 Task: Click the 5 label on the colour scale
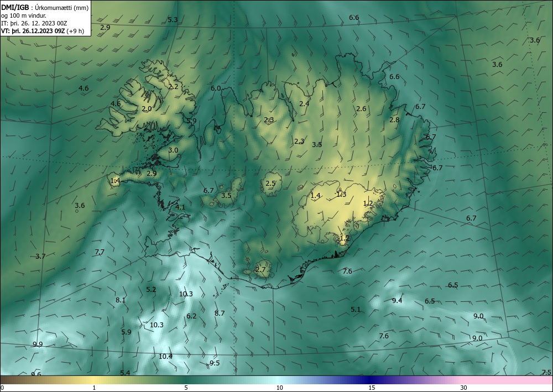tap(186, 388)
